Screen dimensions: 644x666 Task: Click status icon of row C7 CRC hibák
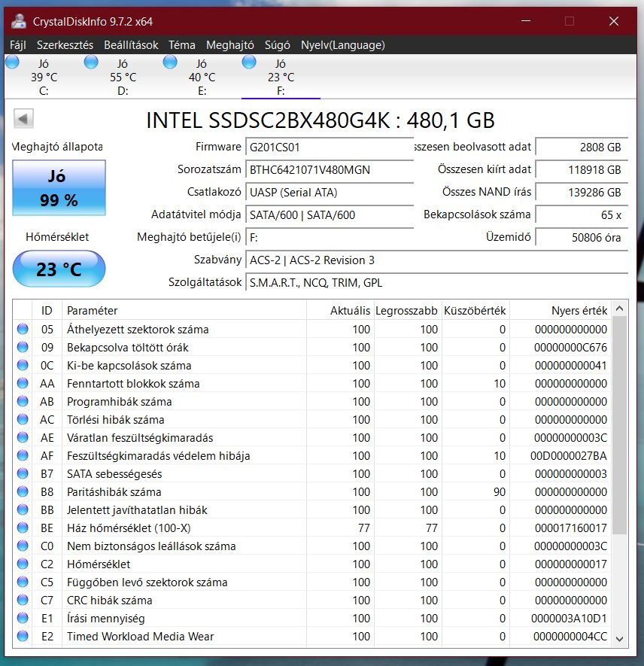click(x=23, y=600)
